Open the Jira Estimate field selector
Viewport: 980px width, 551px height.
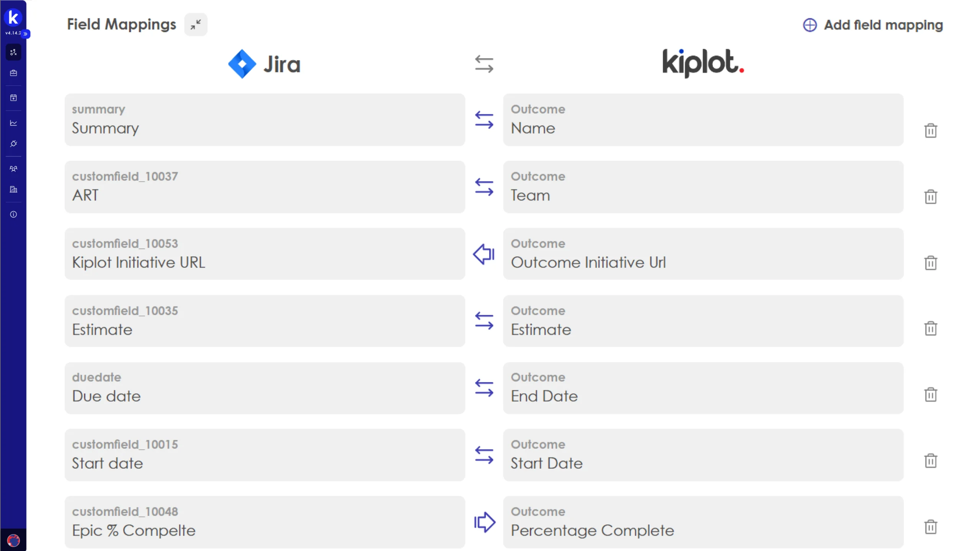(265, 321)
